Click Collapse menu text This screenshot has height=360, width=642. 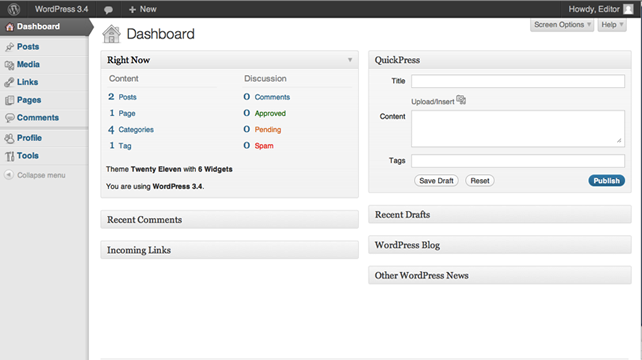(x=41, y=175)
